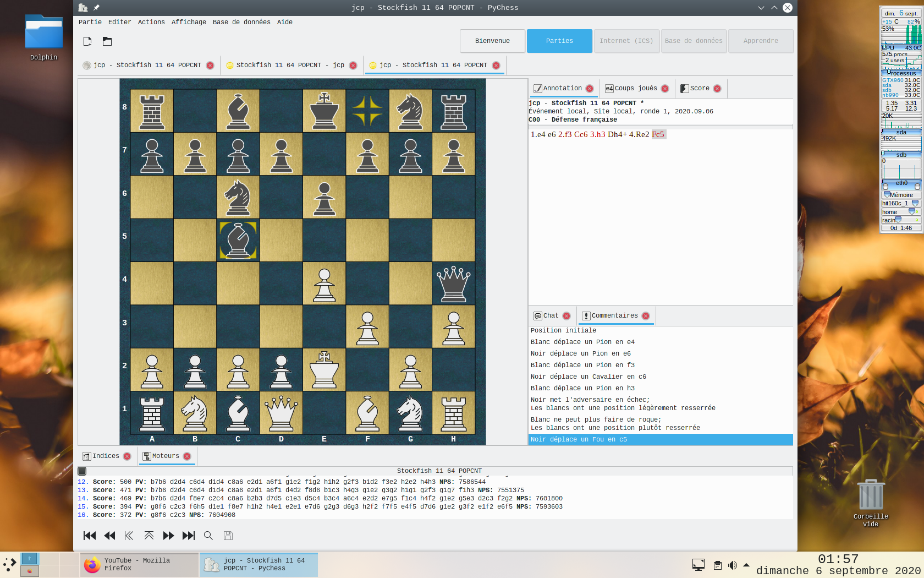The height and width of the screenshot is (578, 924).
Task: Switch to the Parties section
Action: pos(559,41)
